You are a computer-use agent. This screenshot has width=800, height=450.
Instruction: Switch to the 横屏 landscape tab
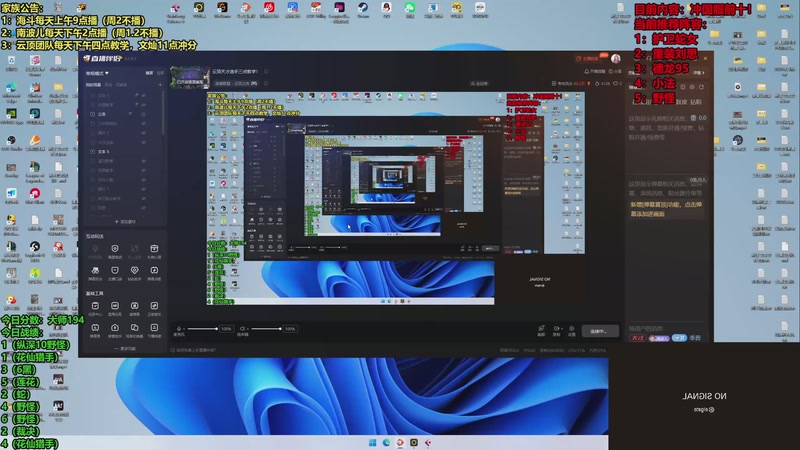click(149, 73)
